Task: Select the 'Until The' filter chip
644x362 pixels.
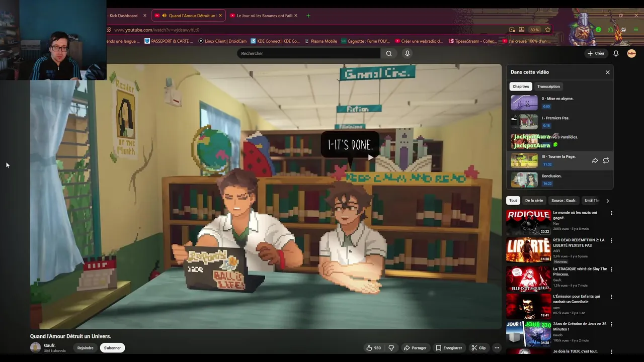Action: [x=592, y=201]
